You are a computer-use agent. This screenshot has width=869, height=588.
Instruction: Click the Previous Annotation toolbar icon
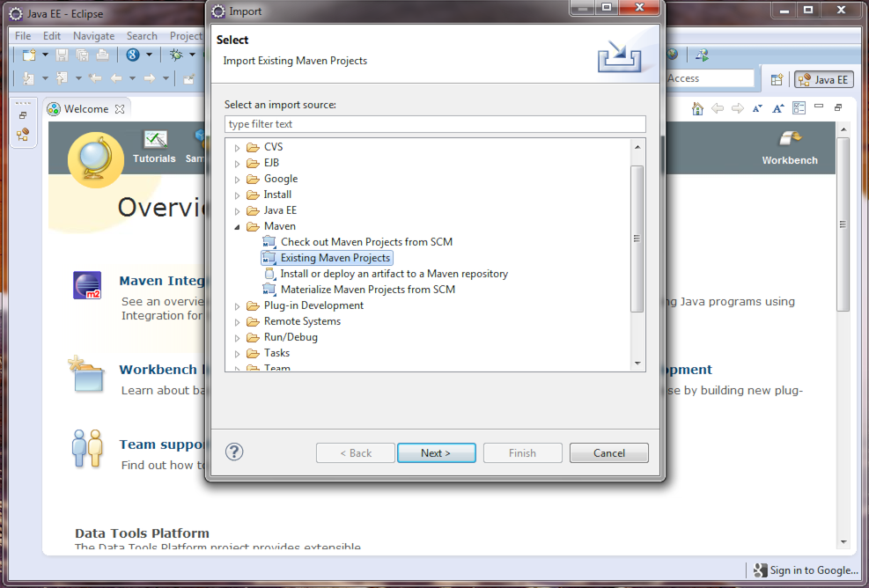pyautogui.click(x=62, y=78)
